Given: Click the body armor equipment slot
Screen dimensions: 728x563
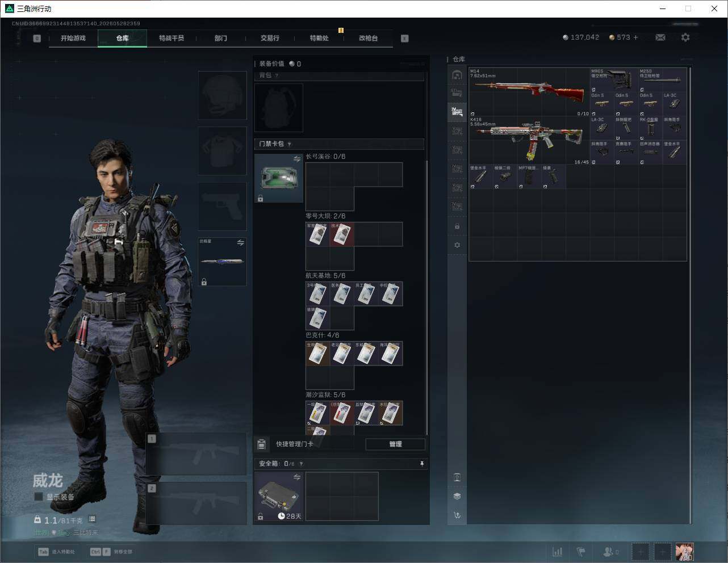Looking at the screenshot, I should (223, 150).
